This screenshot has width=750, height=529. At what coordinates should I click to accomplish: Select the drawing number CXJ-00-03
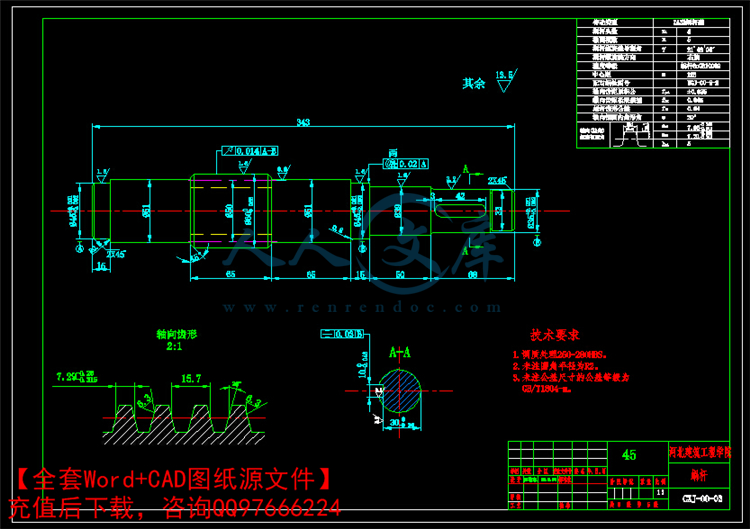(x=702, y=499)
